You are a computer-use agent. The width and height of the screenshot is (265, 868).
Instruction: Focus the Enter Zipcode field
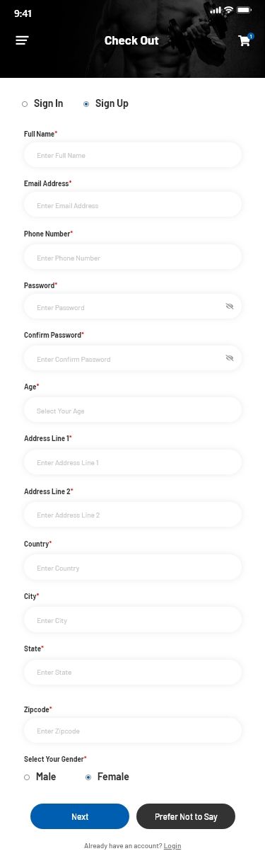[x=133, y=731]
